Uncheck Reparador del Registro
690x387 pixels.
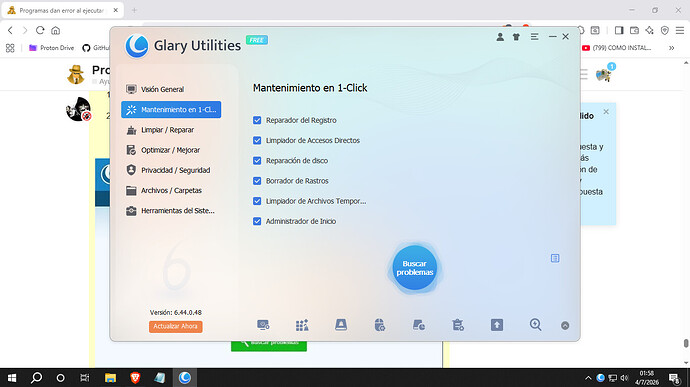click(257, 120)
